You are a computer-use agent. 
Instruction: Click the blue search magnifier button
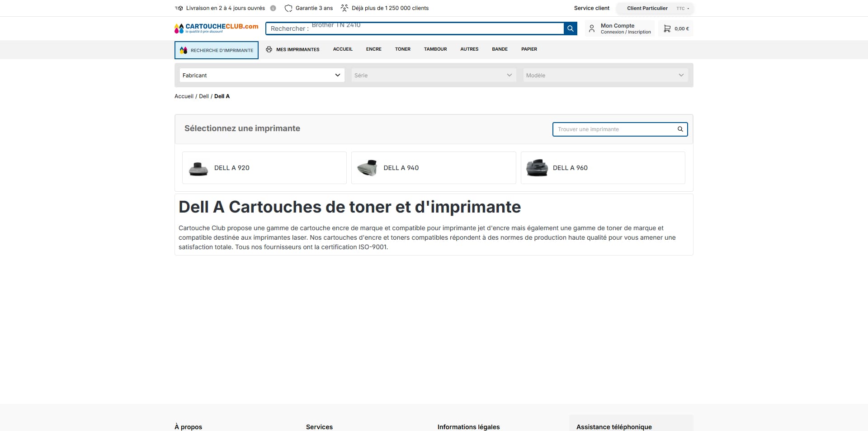[x=571, y=28]
